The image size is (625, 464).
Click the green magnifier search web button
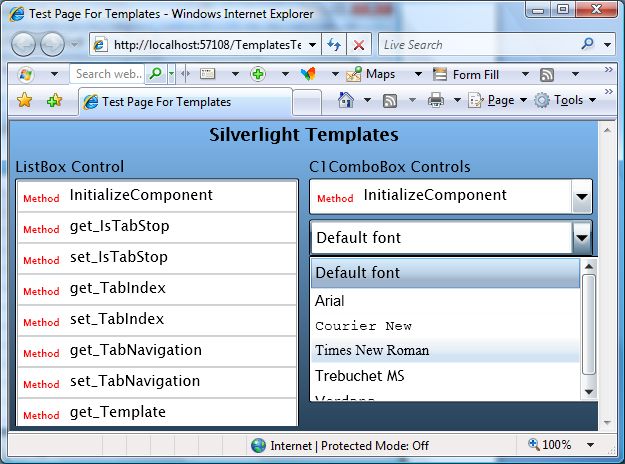[155, 74]
